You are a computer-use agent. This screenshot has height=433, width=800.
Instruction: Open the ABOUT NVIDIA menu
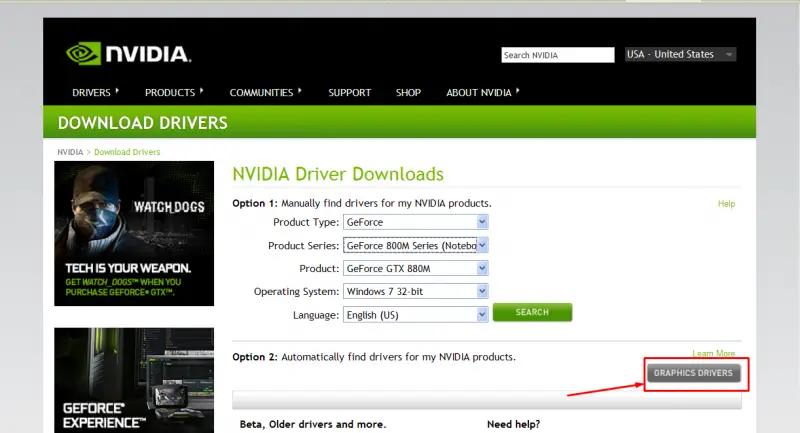point(479,93)
